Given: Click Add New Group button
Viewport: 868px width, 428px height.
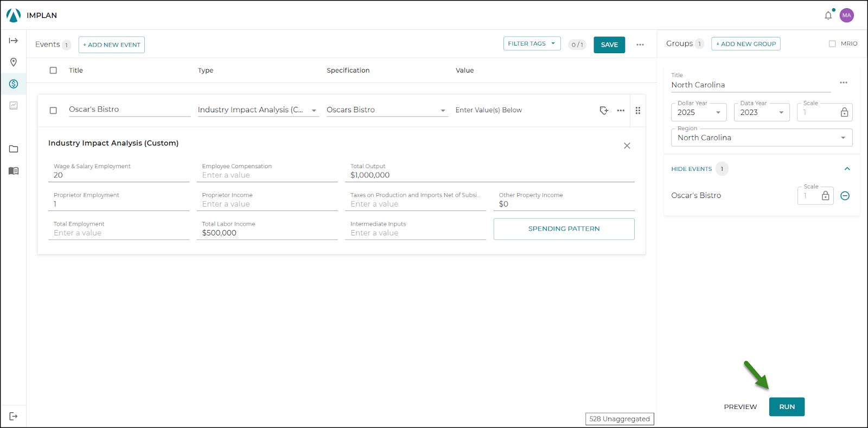Looking at the screenshot, I should (x=746, y=44).
